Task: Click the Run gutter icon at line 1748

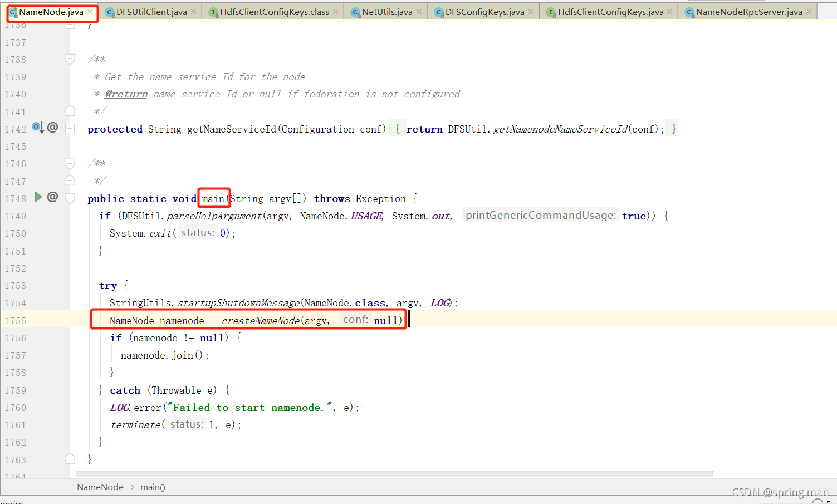Action: [x=38, y=197]
